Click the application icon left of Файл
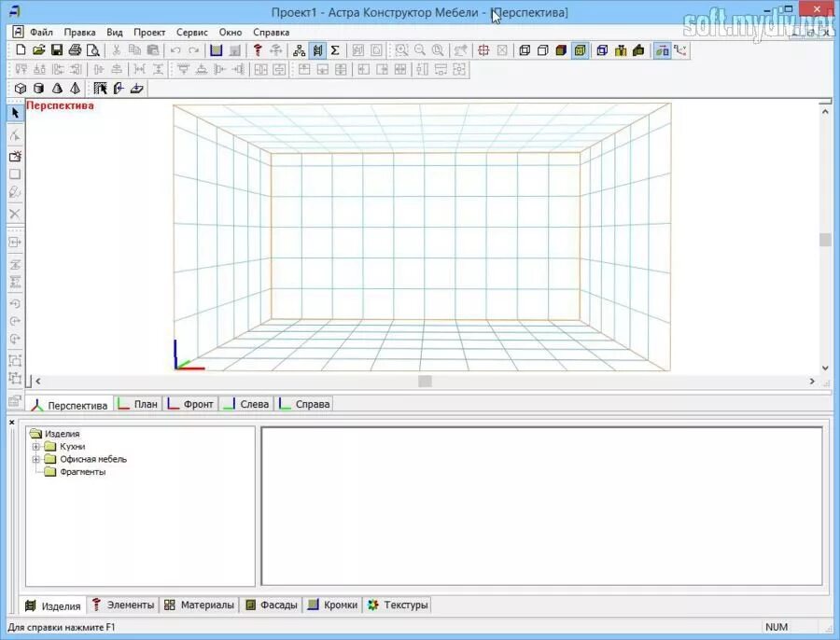 (18, 32)
